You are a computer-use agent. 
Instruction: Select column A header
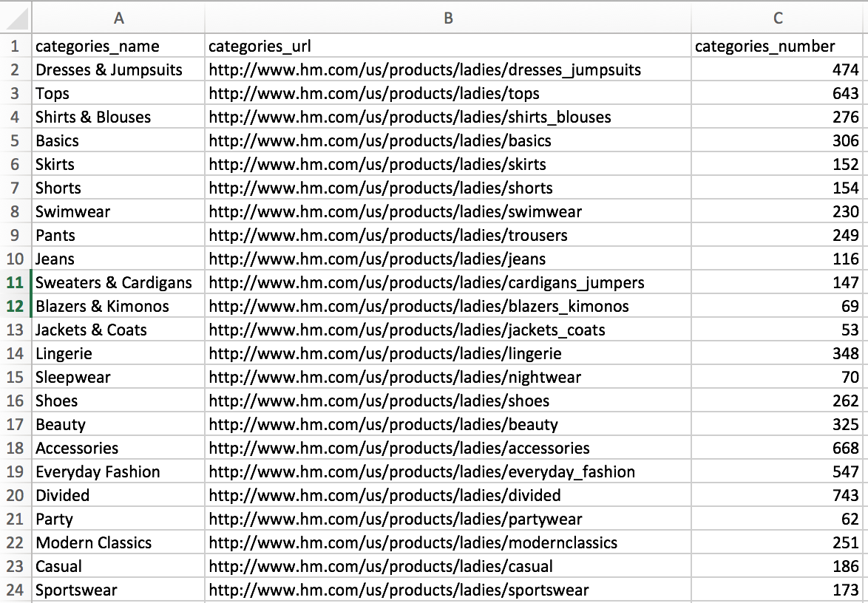[118, 18]
